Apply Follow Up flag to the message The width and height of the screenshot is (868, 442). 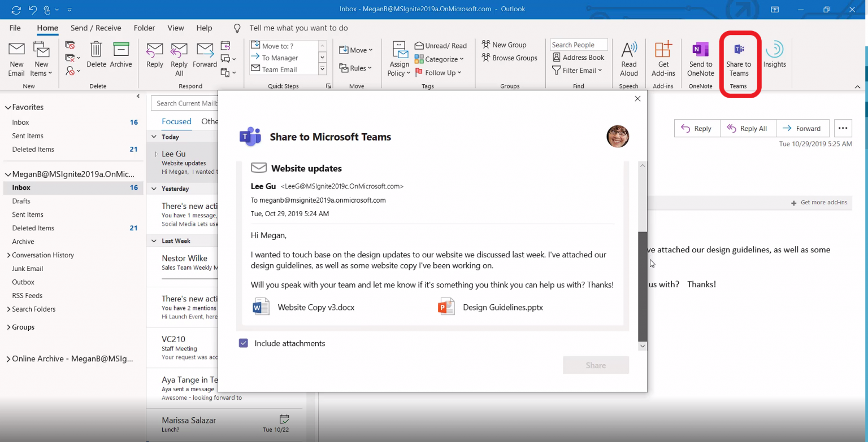(439, 72)
